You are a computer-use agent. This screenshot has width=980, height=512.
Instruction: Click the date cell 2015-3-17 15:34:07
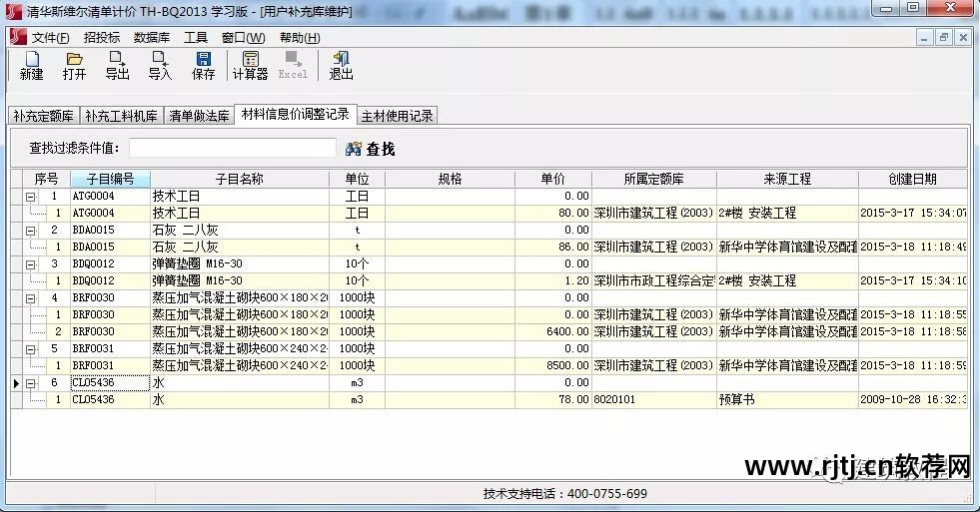pyautogui.click(x=912, y=213)
